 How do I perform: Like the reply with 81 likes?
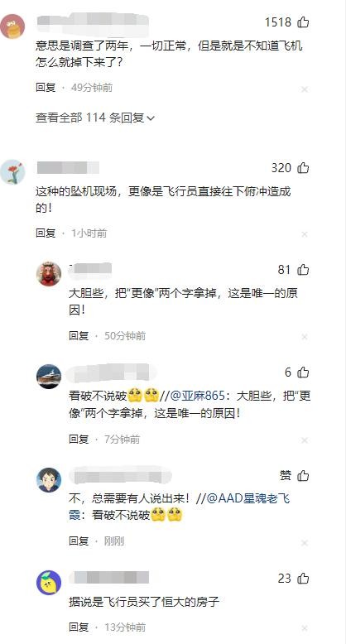pyautogui.click(x=303, y=269)
